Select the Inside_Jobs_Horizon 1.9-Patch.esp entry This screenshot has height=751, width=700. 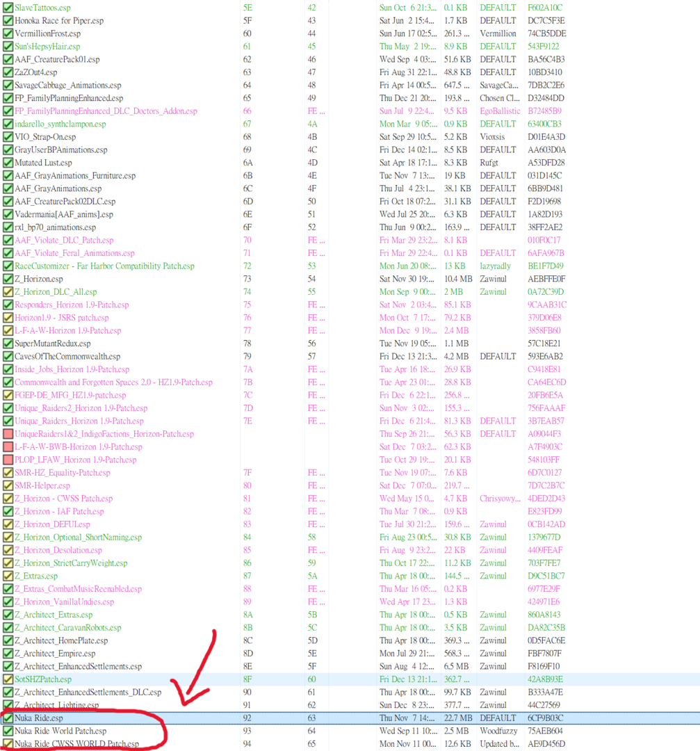tap(72, 370)
